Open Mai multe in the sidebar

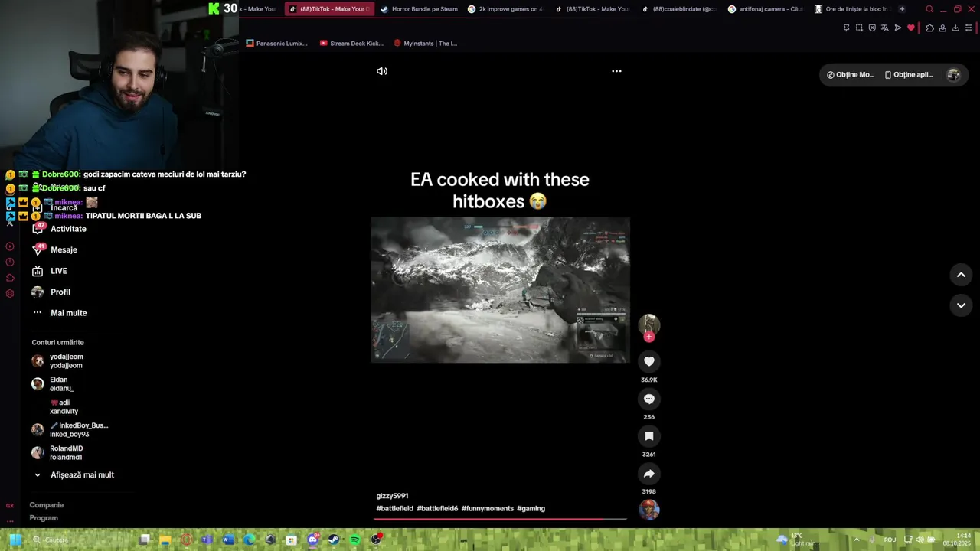[60, 313]
